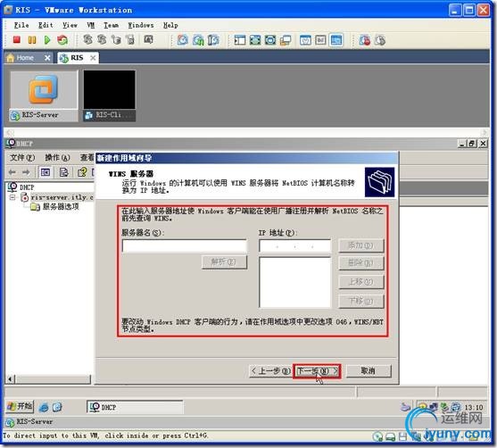
Task: Open the 操作(A) menu in DHCP
Action: [57, 158]
